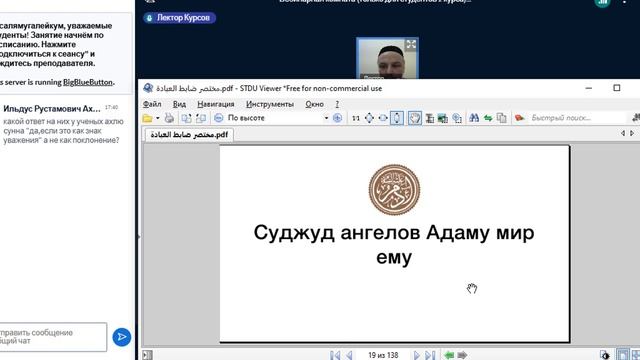Minimize the STDU Viewer window
Viewport: 640px width, 360px height.
click(589, 88)
